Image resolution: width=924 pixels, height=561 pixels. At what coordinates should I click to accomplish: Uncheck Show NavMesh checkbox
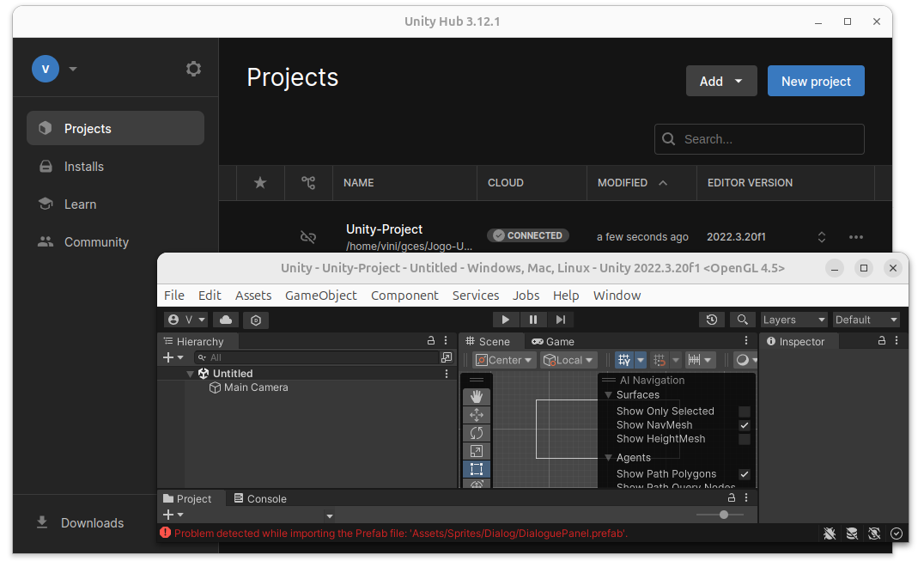pyautogui.click(x=745, y=425)
